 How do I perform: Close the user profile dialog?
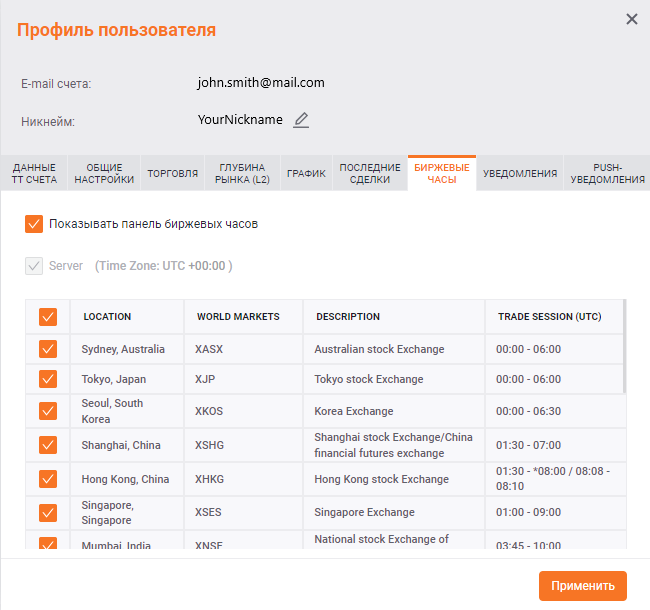(631, 19)
